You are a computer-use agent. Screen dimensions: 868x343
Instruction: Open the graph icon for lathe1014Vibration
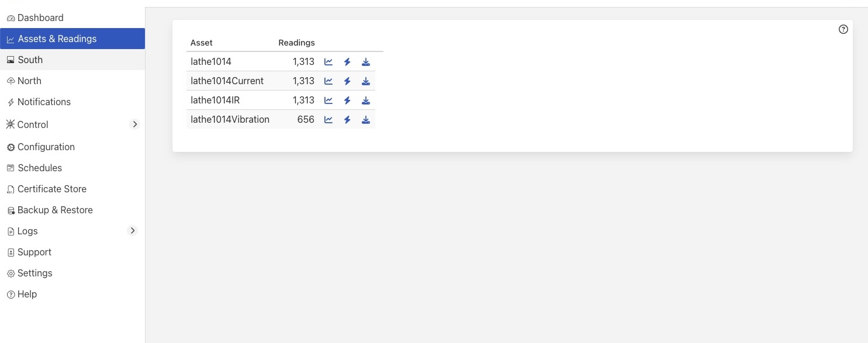[328, 119]
